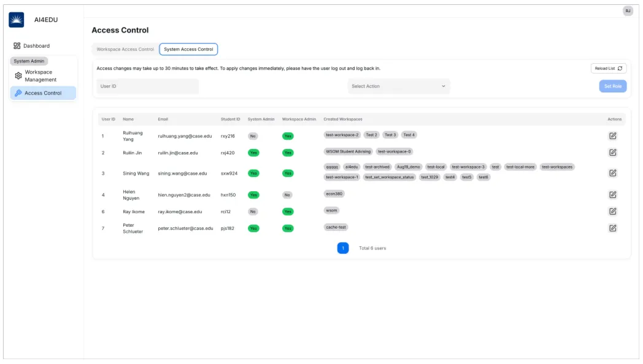Click Peter Schlueter's Workspace Admin Yes badge
The image size is (643, 364).
click(288, 229)
